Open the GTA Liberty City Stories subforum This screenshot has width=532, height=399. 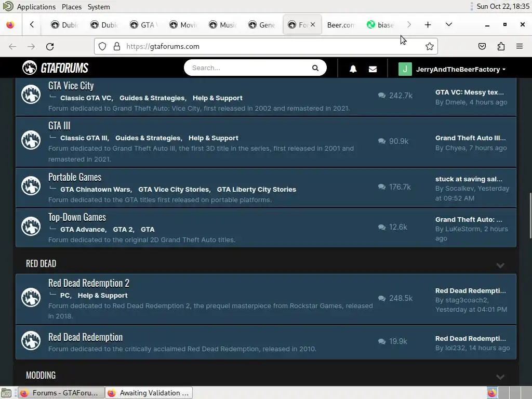click(x=257, y=189)
